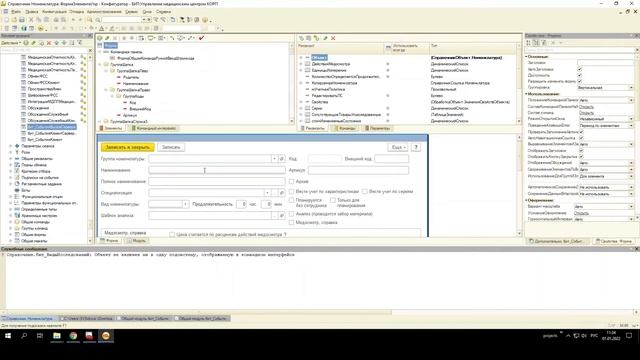
Task: Open the notification center icon in taskbar
Action: [629, 336]
